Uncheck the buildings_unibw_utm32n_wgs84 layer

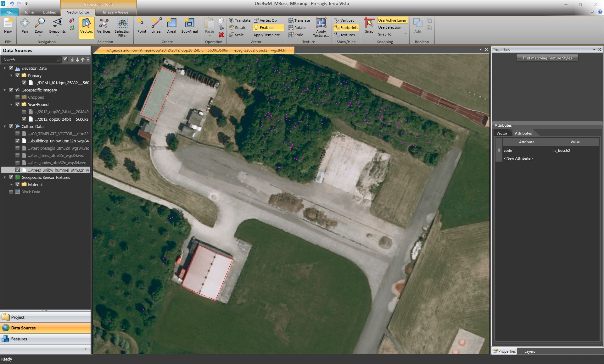[18, 141]
